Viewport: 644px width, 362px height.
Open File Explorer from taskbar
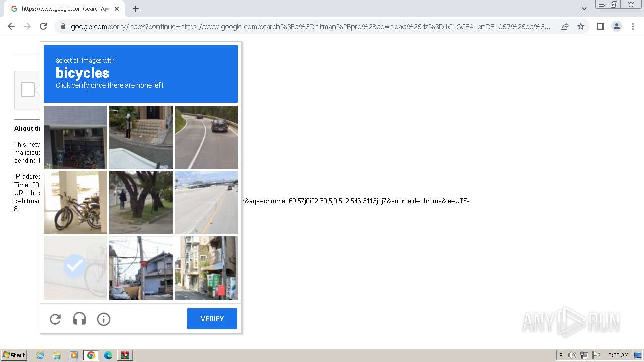[x=57, y=355]
